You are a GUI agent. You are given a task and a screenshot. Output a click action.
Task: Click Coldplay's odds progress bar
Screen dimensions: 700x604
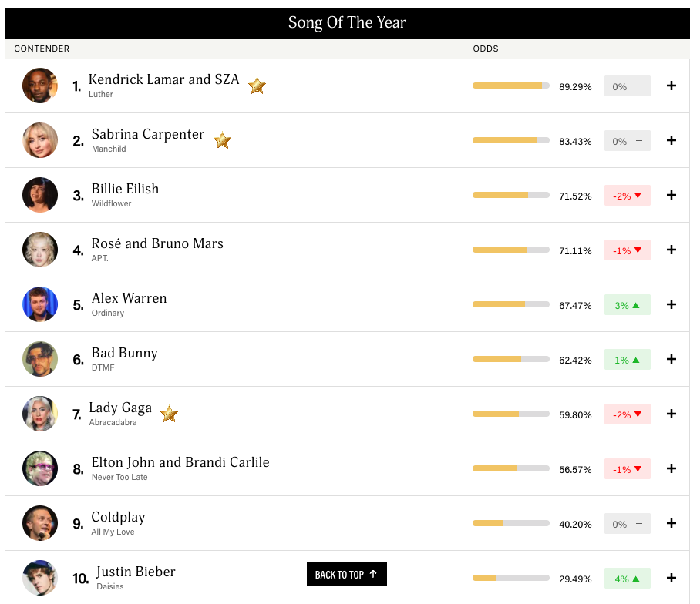click(510, 523)
